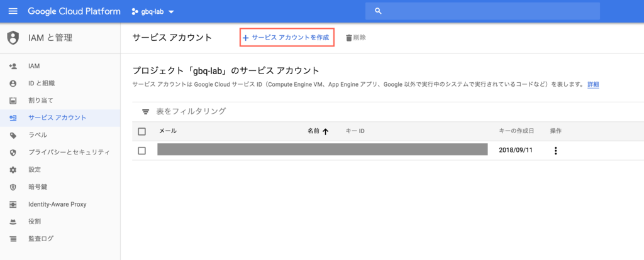Open the hamburger navigation menu

tap(13, 11)
